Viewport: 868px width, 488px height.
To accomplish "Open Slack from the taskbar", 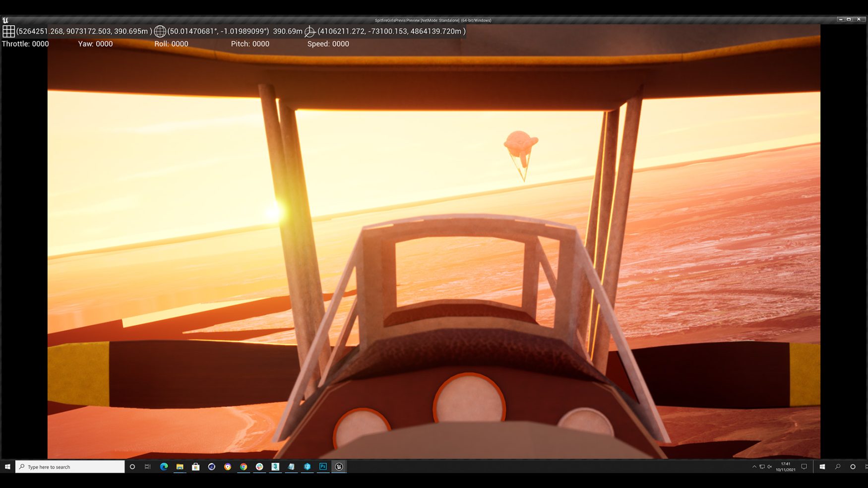I will click(259, 467).
